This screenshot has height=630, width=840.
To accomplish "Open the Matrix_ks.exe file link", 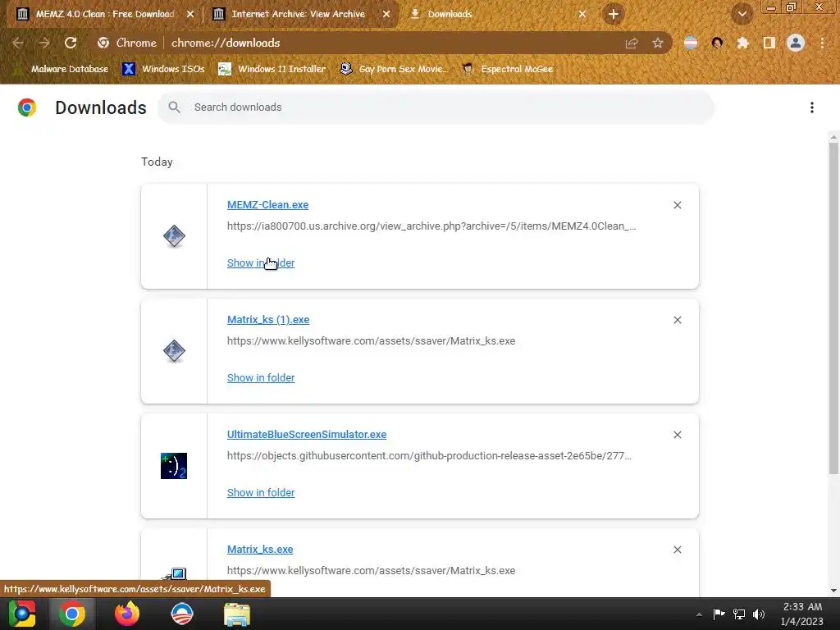I will click(x=260, y=549).
